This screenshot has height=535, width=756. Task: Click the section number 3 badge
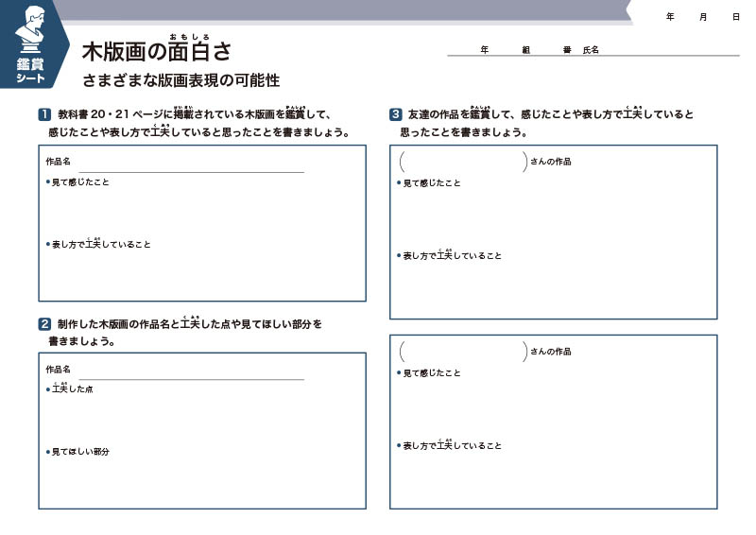395,114
